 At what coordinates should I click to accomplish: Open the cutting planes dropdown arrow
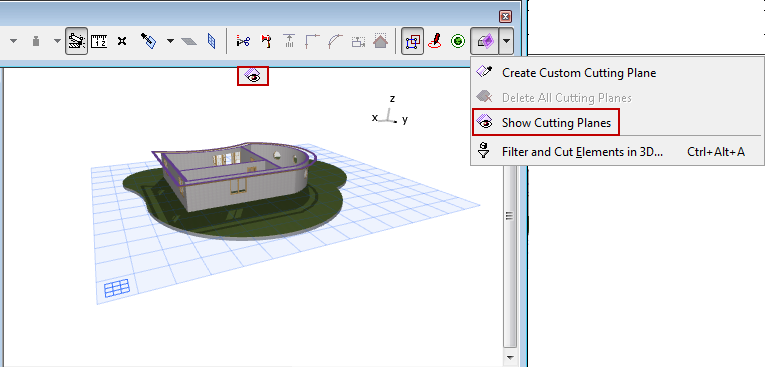coord(506,41)
